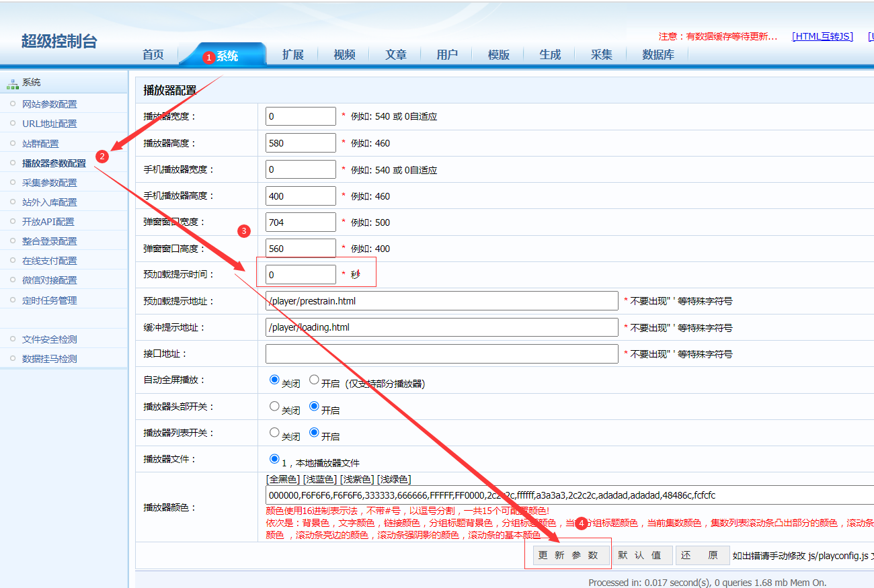Viewport: 874px width, 588px height.
Task: Apply the 浅蓝色 color preset
Action: click(320, 479)
